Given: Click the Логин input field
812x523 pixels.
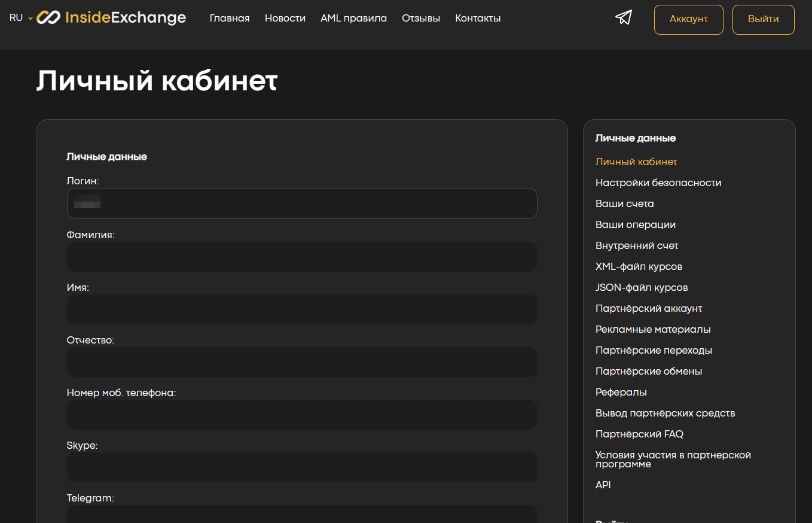Looking at the screenshot, I should 302,203.
